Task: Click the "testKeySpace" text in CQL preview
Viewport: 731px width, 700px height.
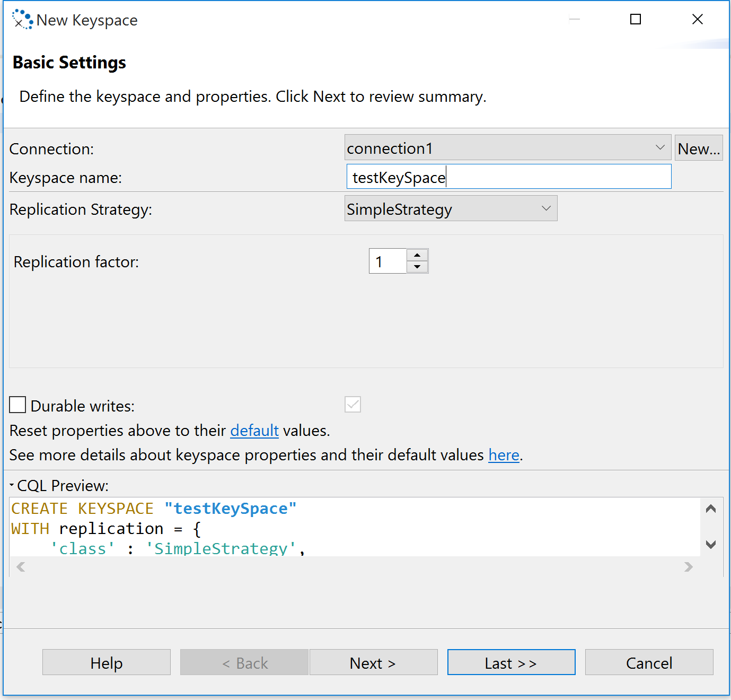Action: coord(231,509)
